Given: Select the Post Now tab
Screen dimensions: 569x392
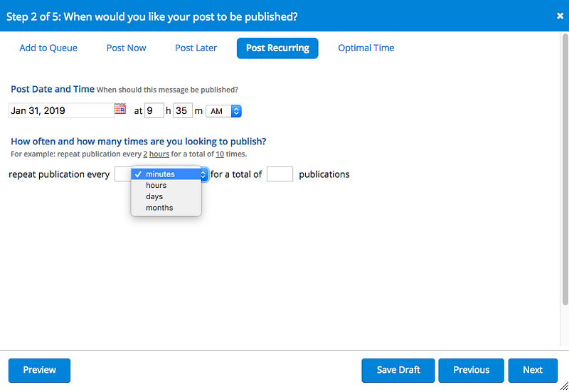Looking at the screenshot, I should tap(127, 48).
